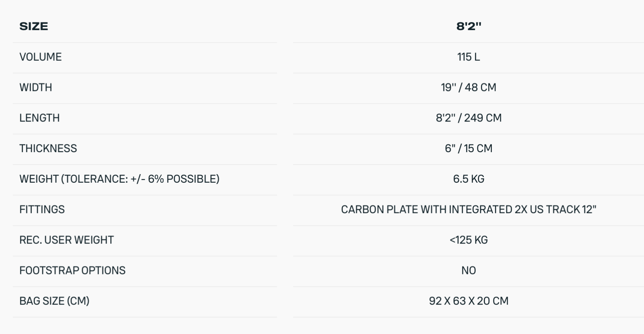This screenshot has width=644, height=334.
Task: Click the WIDTH row label
Action: (x=36, y=88)
